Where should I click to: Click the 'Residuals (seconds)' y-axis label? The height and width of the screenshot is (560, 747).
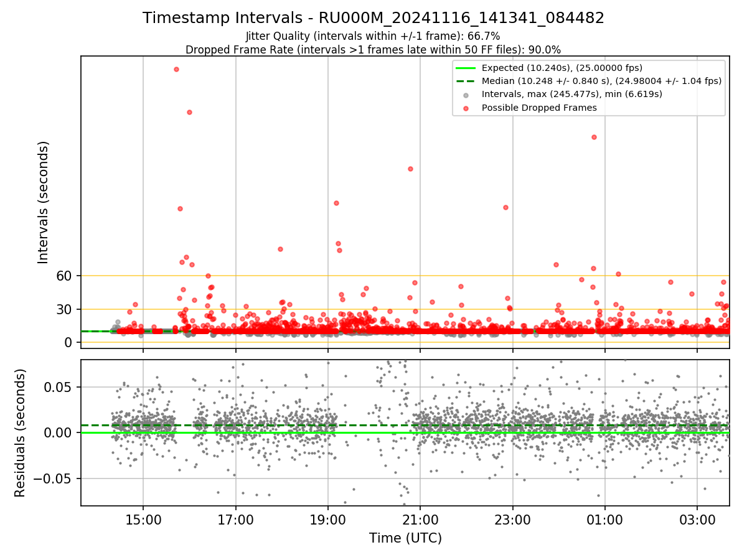pyautogui.click(x=20, y=432)
